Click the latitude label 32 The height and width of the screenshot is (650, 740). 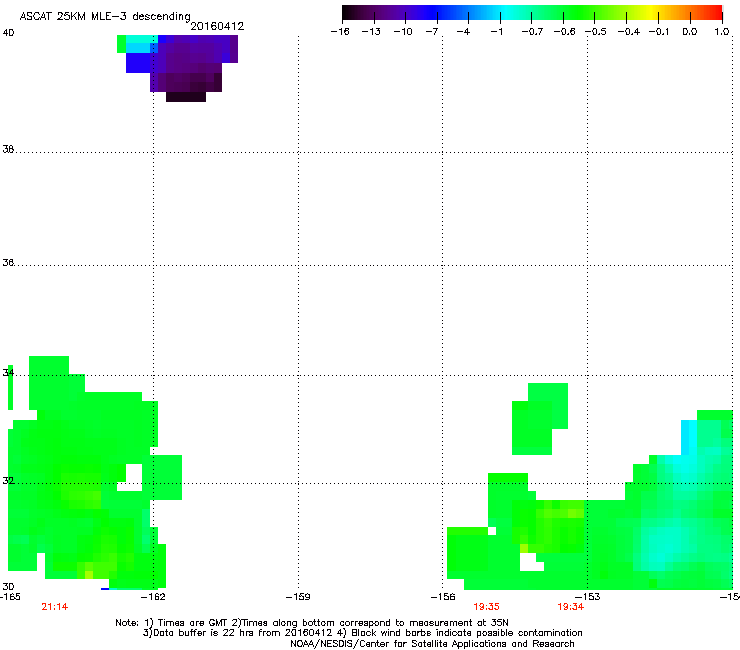point(8,481)
